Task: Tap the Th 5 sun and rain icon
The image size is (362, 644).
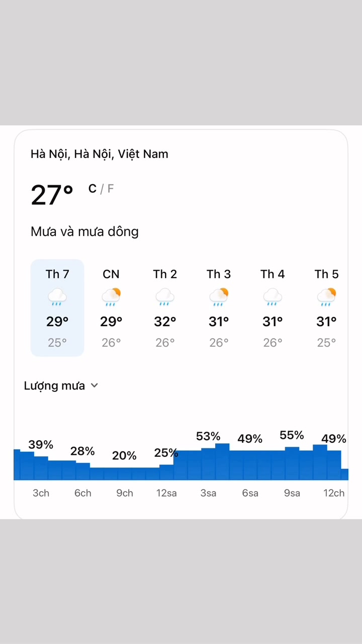Action: [326, 297]
